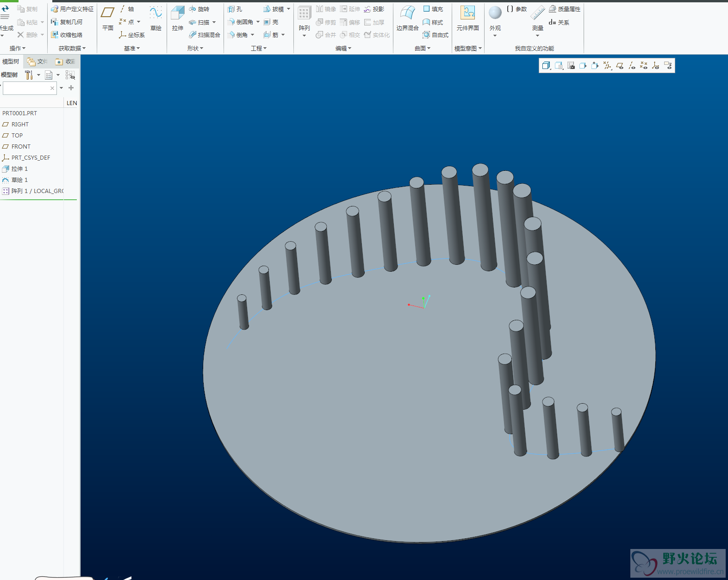This screenshot has width=728, height=580.
Task: Click 用户定义特征 (User-Defined Feature)
Action: (x=72, y=9)
